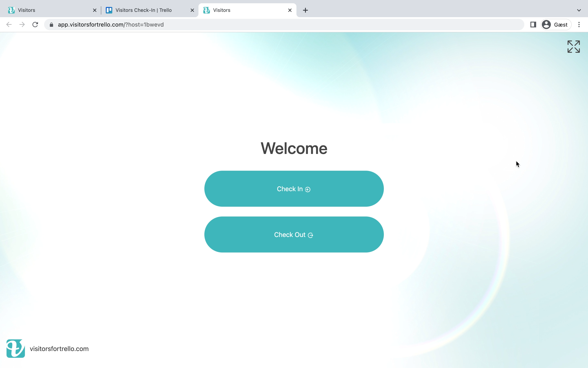Viewport: 588px width, 368px height.
Task: Open the browser side panel
Action: click(533, 25)
